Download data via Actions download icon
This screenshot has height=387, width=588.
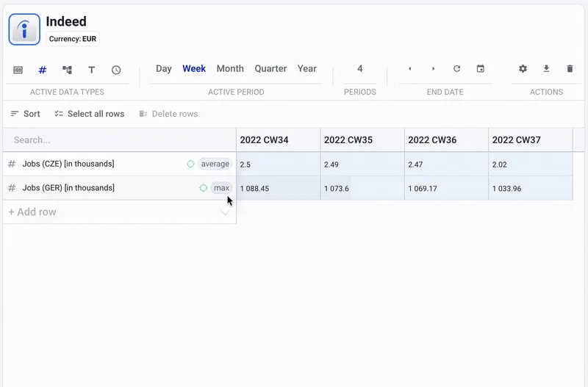tap(546, 68)
